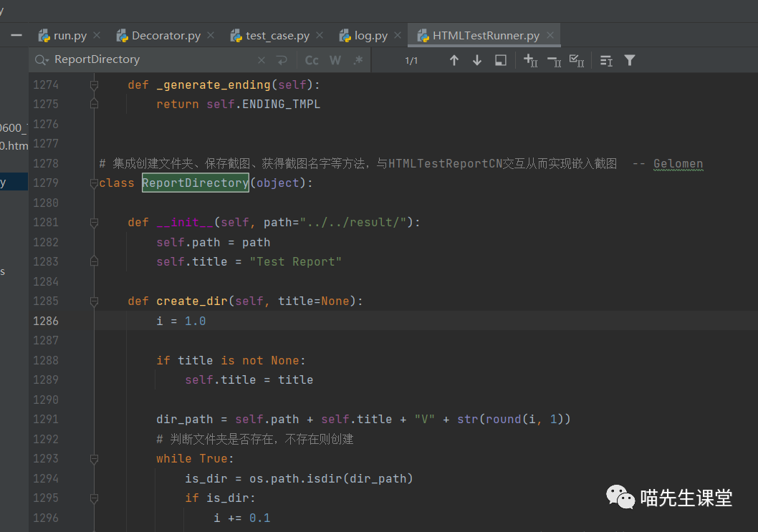Click the 0.1 value on line 1296
The image size is (758, 532).
(x=259, y=518)
